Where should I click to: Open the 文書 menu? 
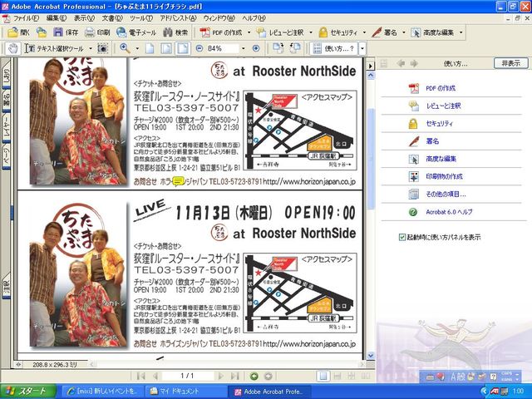tap(112, 18)
